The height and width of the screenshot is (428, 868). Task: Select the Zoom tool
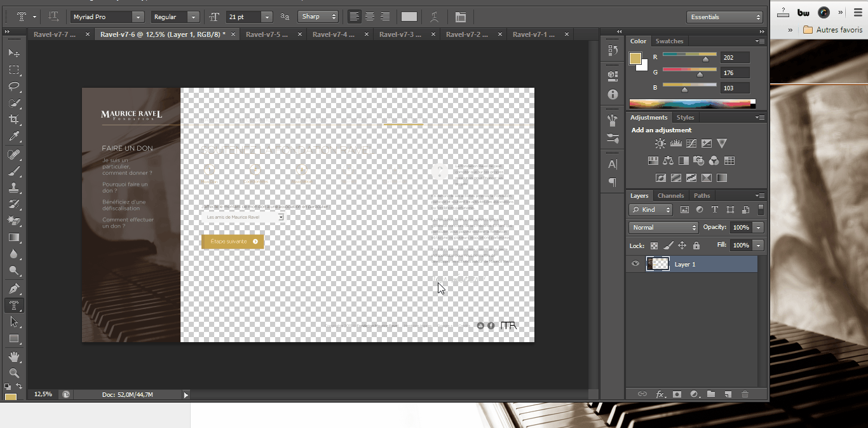click(x=14, y=373)
